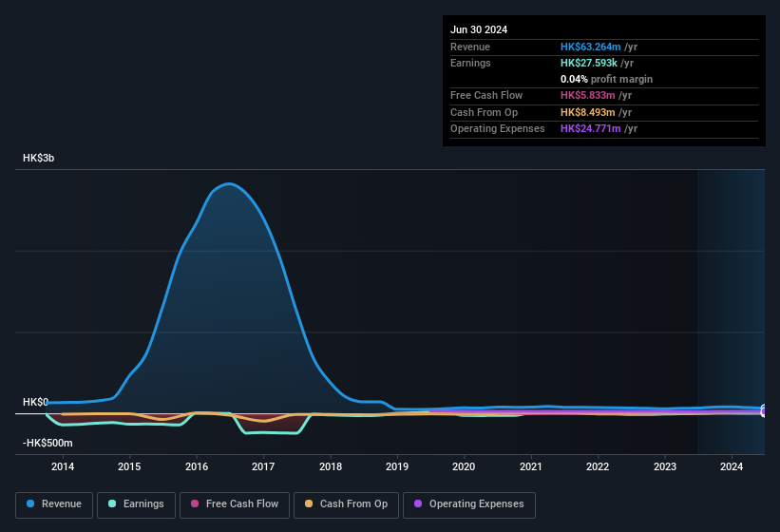Click the Operating Expenses tooltip label
This screenshot has width=780, height=532.
498,129
